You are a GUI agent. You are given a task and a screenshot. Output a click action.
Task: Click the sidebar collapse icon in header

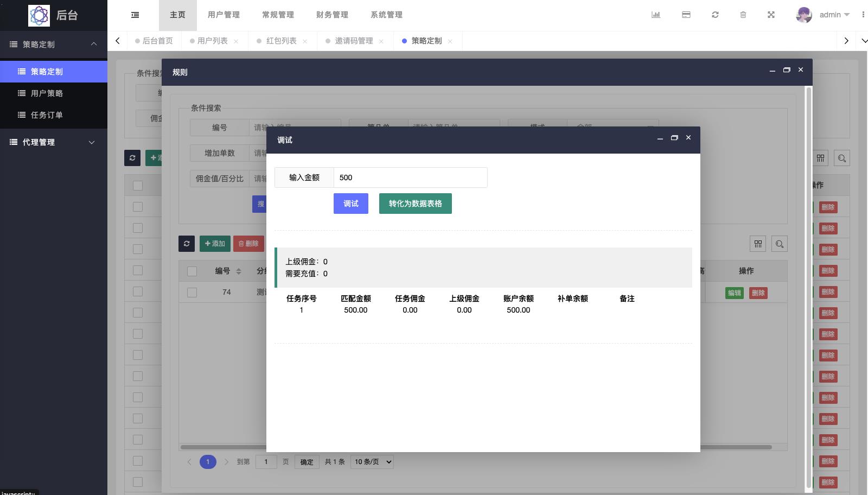(x=135, y=15)
